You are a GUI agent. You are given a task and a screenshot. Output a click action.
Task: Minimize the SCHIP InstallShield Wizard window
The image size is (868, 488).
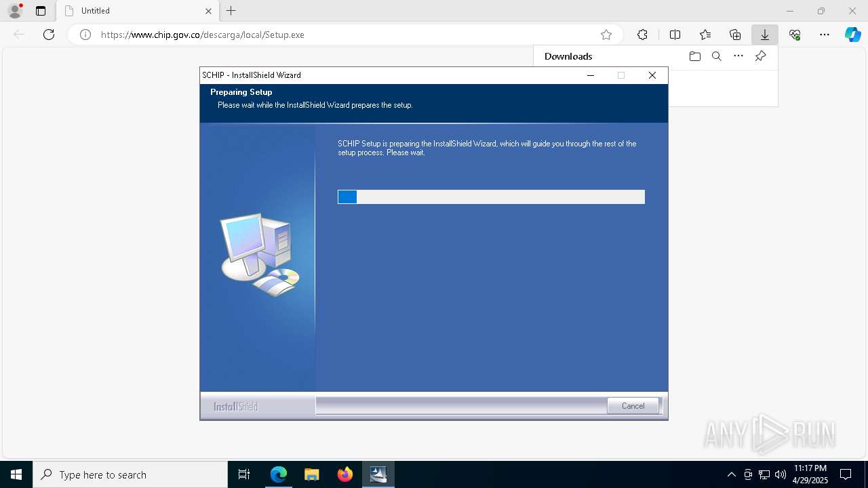(591, 75)
